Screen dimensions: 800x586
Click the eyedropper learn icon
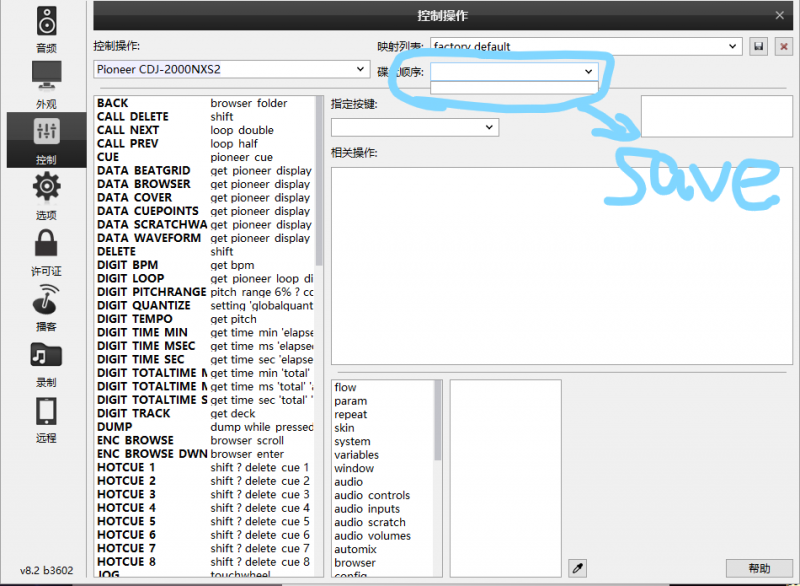click(x=577, y=568)
